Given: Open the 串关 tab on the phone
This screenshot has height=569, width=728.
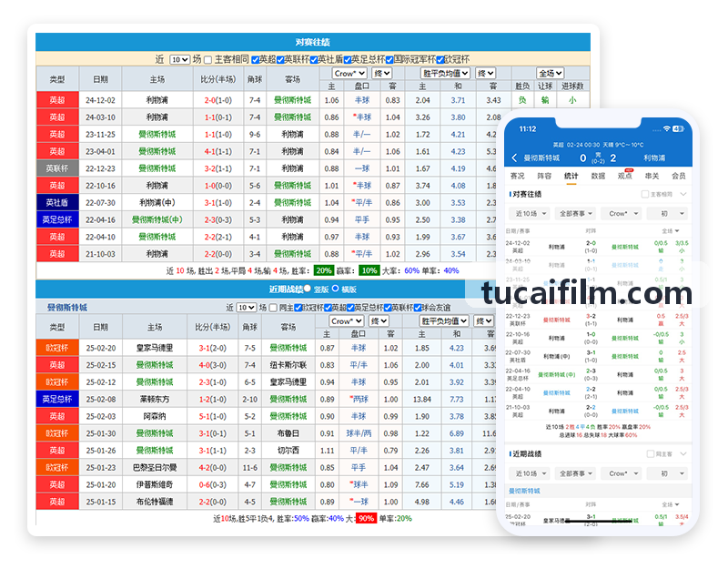Looking at the screenshot, I should [652, 176].
